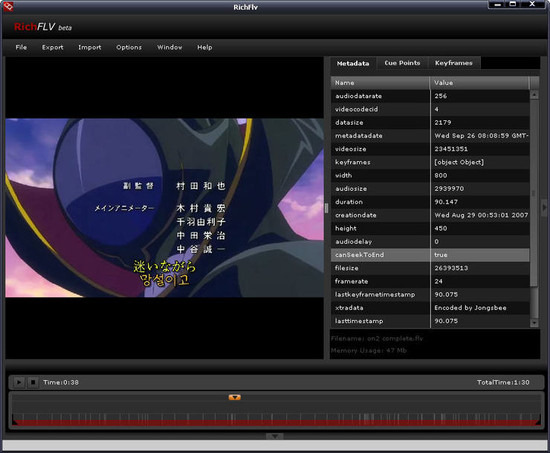
Task: Click the orange playhead marker on timeline
Action: [235, 397]
